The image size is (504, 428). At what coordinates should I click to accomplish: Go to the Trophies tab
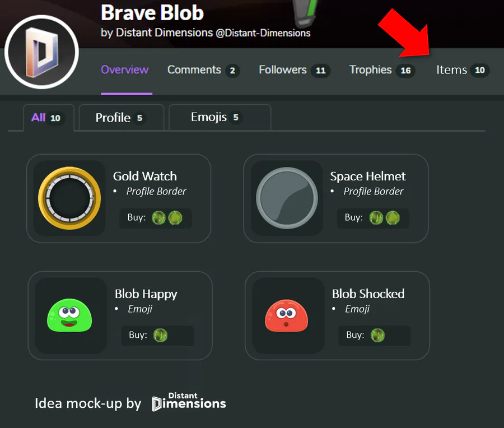click(x=382, y=70)
